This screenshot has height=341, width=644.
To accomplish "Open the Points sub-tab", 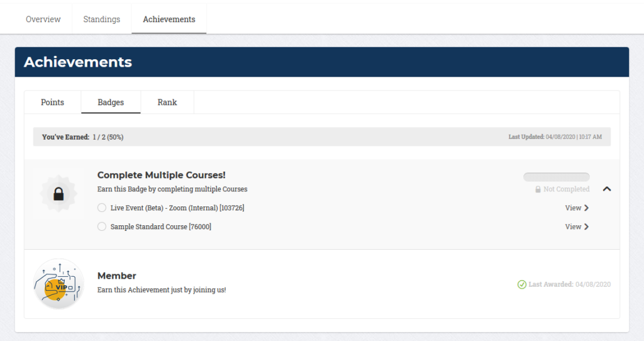I will (x=53, y=103).
